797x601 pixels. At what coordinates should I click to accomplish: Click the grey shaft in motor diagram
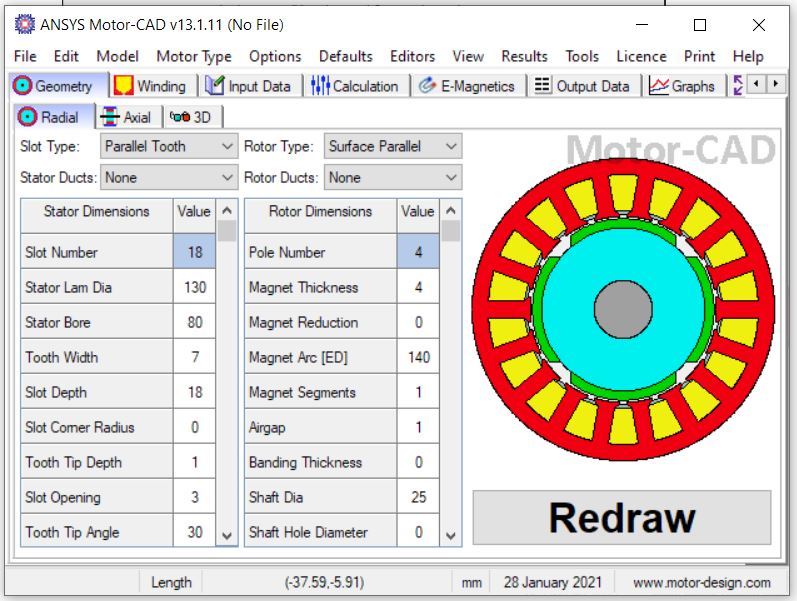point(623,309)
